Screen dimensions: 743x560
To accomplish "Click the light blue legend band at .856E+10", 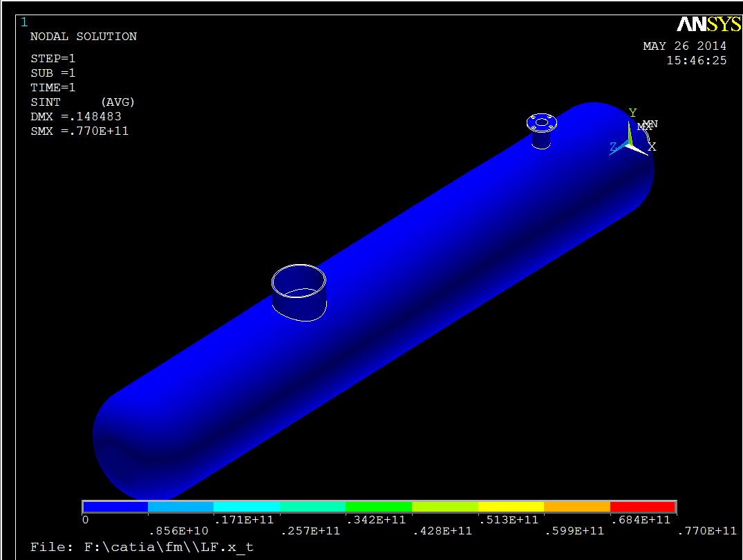I will pos(180,507).
